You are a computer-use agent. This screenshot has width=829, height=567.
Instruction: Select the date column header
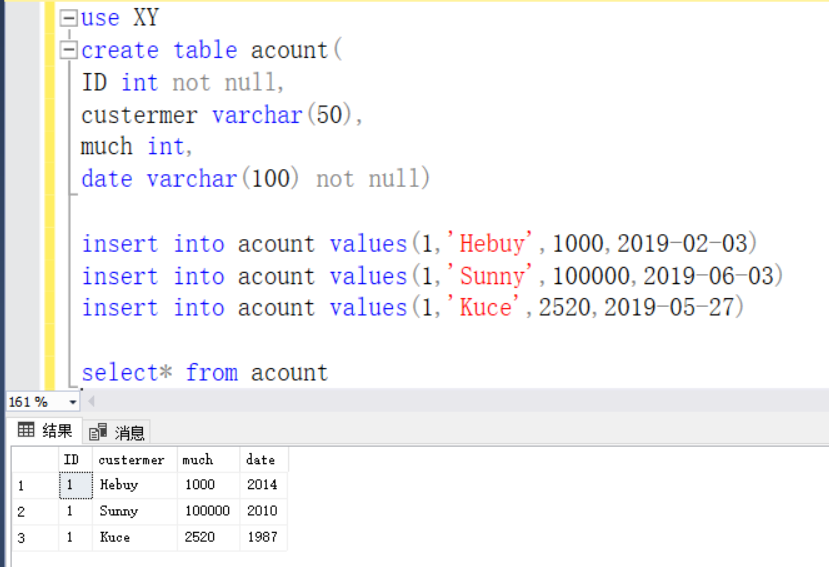[x=264, y=460]
